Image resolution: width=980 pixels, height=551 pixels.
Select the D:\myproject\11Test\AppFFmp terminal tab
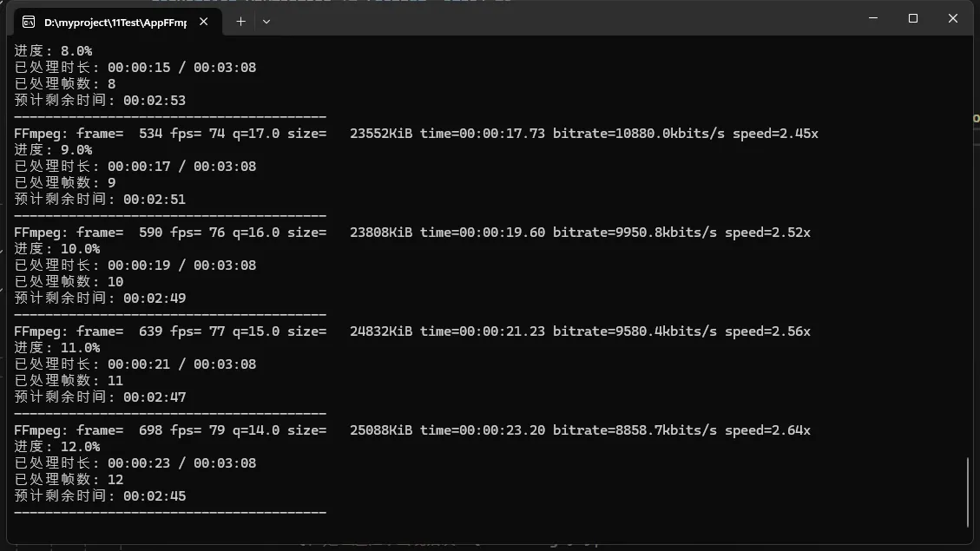coord(117,22)
